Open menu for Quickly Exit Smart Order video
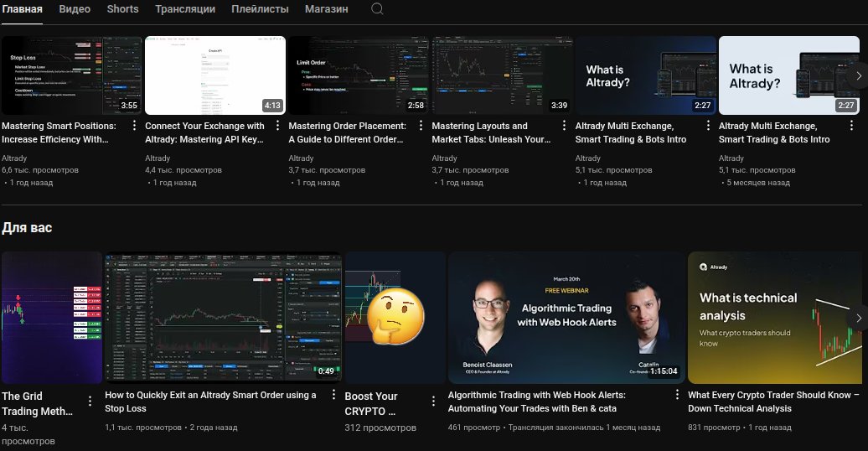Image resolution: width=868 pixels, height=451 pixels. [x=333, y=395]
